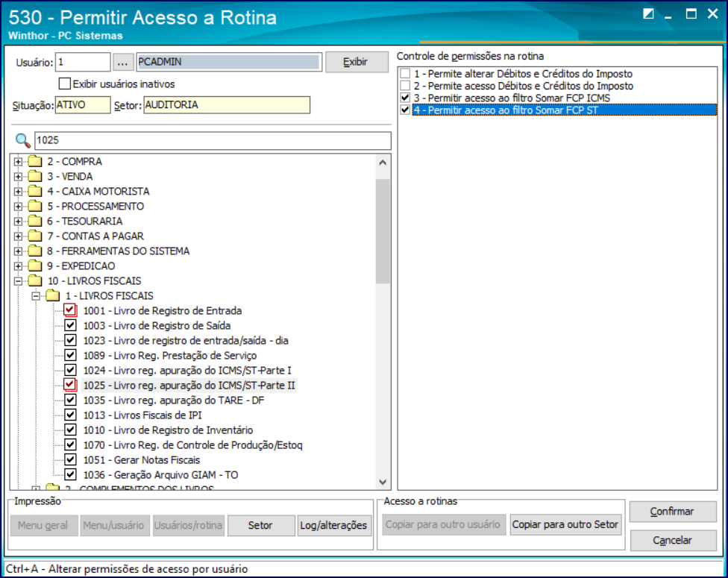Toggle access to 1024 ICMS/ST-Parte I
Image resolution: width=728 pixels, height=578 pixels.
tap(70, 370)
